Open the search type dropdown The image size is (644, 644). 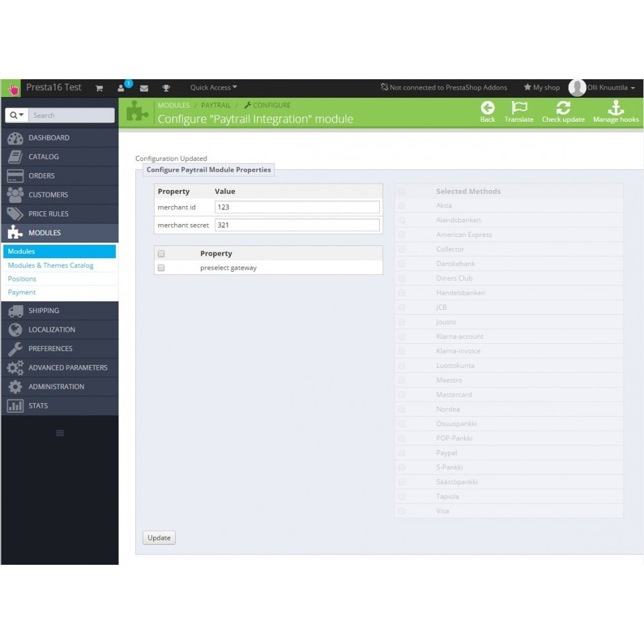[17, 115]
